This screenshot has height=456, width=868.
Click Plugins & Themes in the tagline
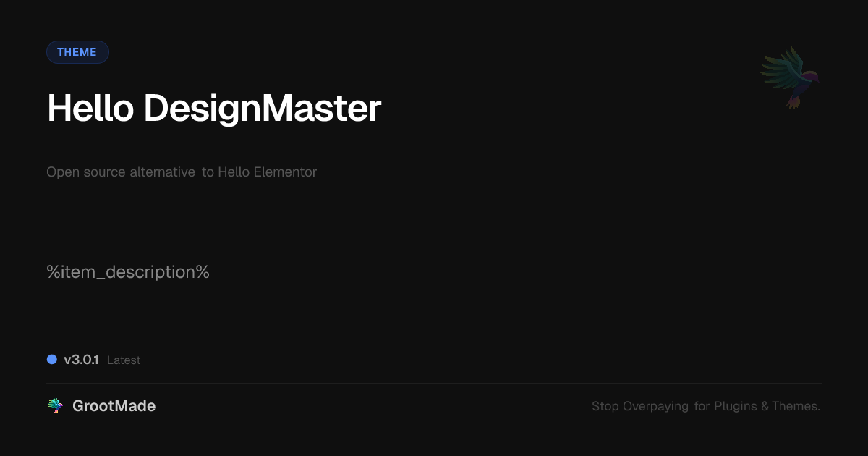click(x=767, y=406)
